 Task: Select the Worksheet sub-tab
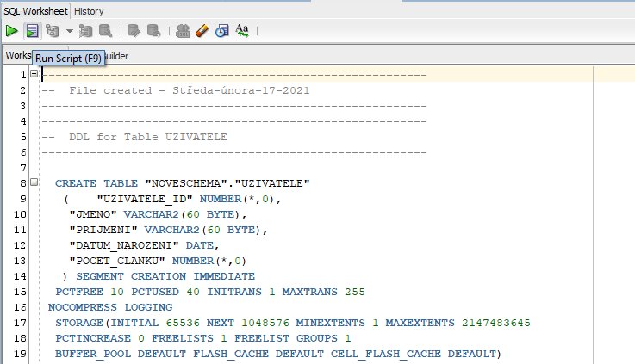(18, 55)
